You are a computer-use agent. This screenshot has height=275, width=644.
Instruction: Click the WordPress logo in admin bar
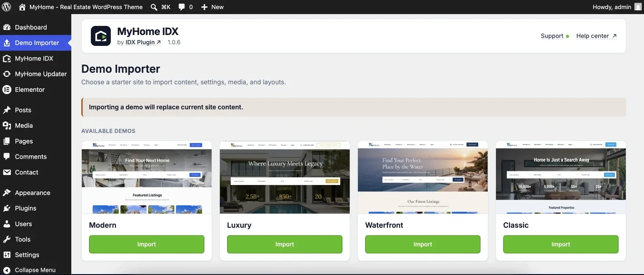[7, 7]
